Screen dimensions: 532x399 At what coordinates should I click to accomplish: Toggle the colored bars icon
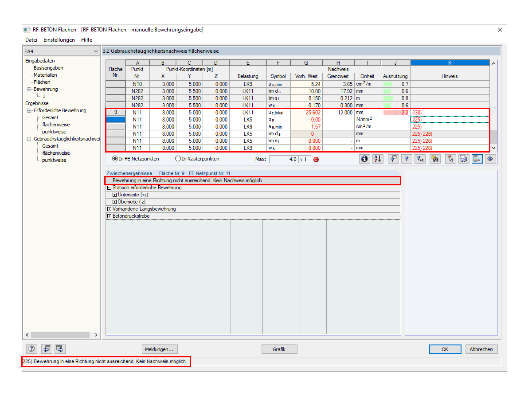click(477, 159)
